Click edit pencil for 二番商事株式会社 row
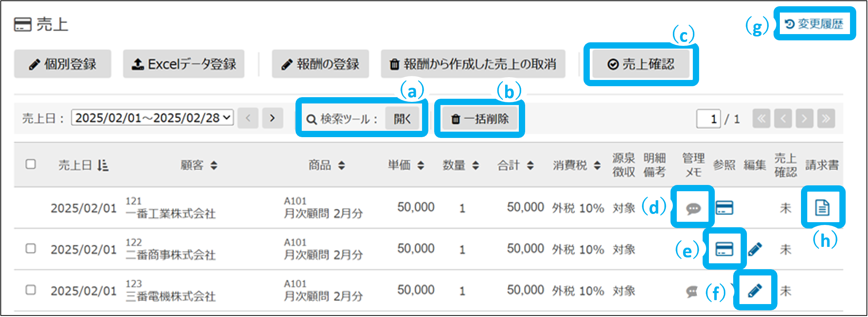The image size is (868, 317). click(x=755, y=249)
